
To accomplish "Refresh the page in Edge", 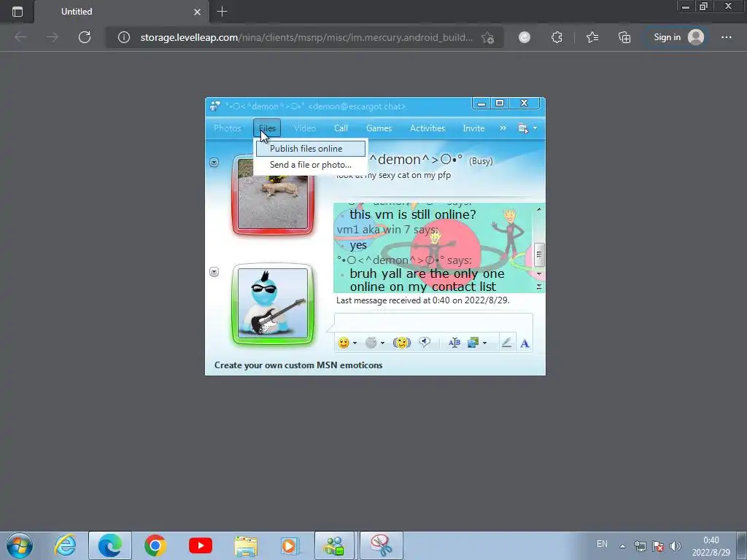I will tap(85, 37).
